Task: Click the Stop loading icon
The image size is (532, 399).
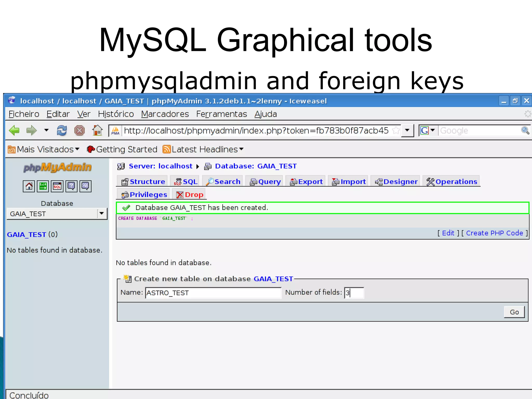Action: [79, 130]
